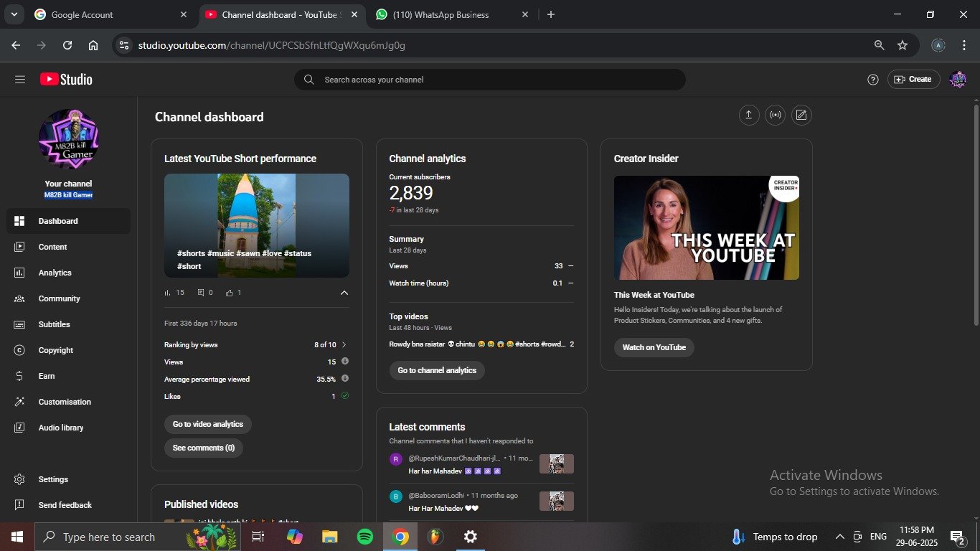Click info icon beside Average percentage viewed
This screenshot has height=551, width=980.
coord(345,378)
